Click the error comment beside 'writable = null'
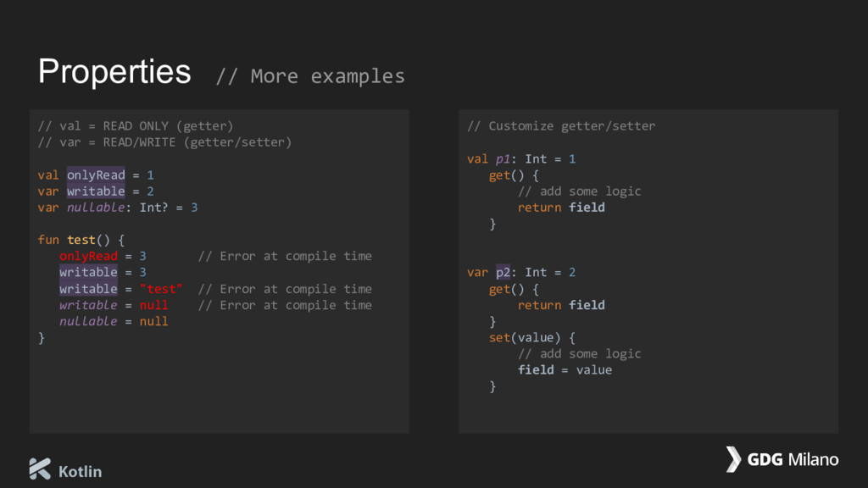 pos(285,305)
